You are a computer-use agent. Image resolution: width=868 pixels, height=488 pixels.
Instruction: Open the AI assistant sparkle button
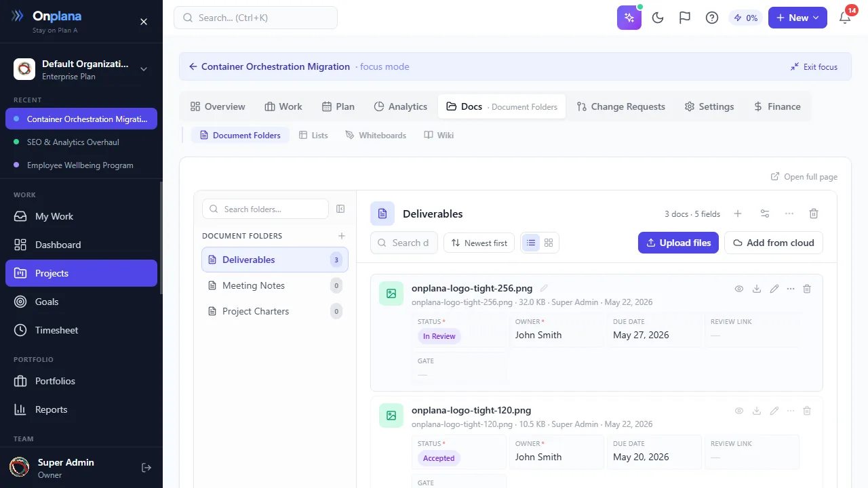click(629, 18)
